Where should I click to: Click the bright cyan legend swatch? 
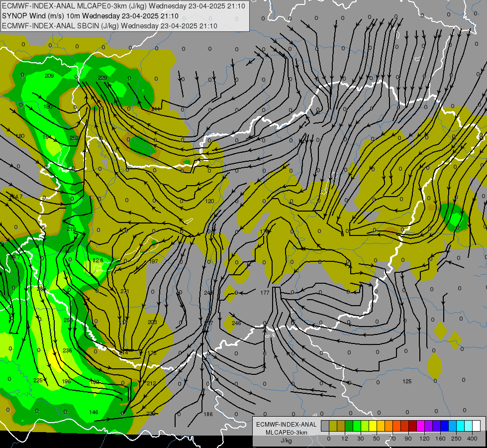pos(461,426)
